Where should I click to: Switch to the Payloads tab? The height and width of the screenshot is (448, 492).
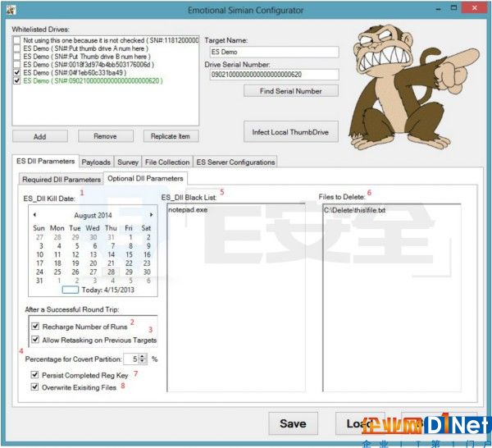point(96,162)
